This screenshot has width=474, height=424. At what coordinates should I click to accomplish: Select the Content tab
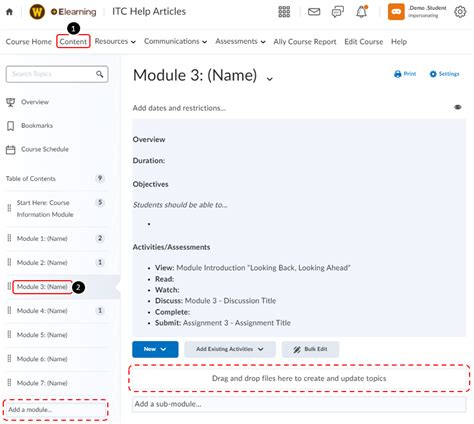click(73, 41)
